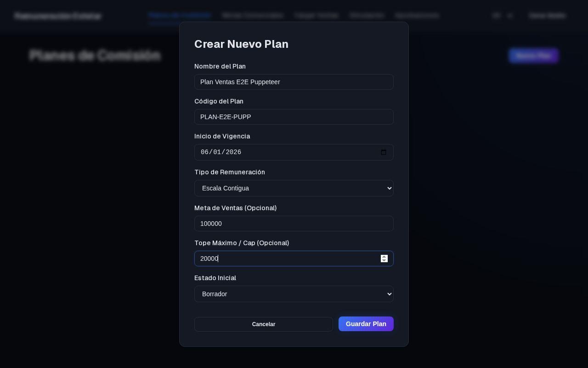
Task: Open the Tipo de Remuneración dropdown
Action: tap(294, 188)
